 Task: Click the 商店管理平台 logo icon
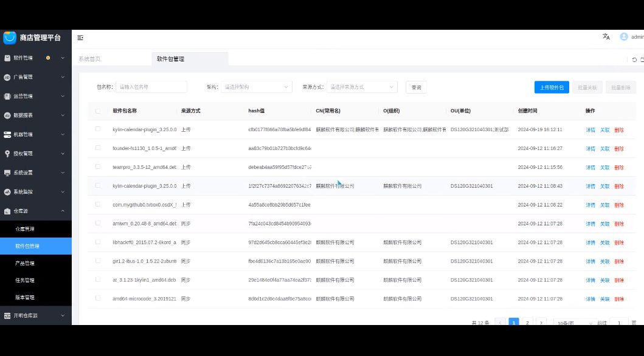(x=10, y=38)
